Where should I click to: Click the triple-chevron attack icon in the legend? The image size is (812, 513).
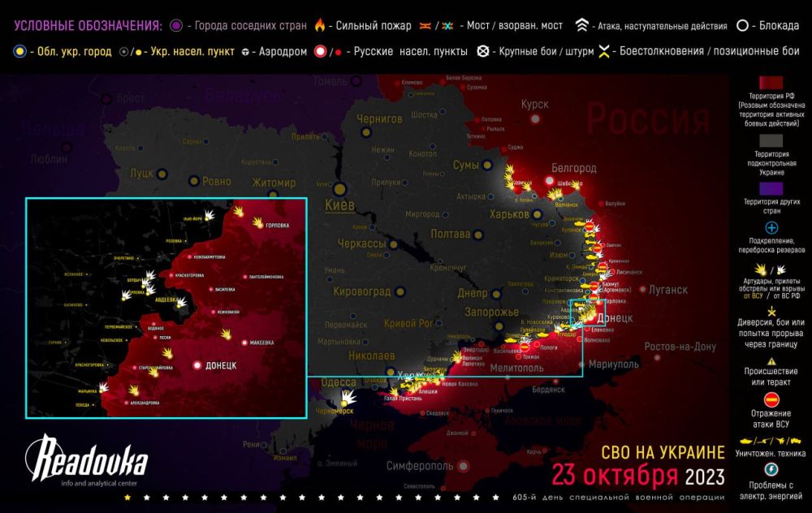(x=582, y=26)
